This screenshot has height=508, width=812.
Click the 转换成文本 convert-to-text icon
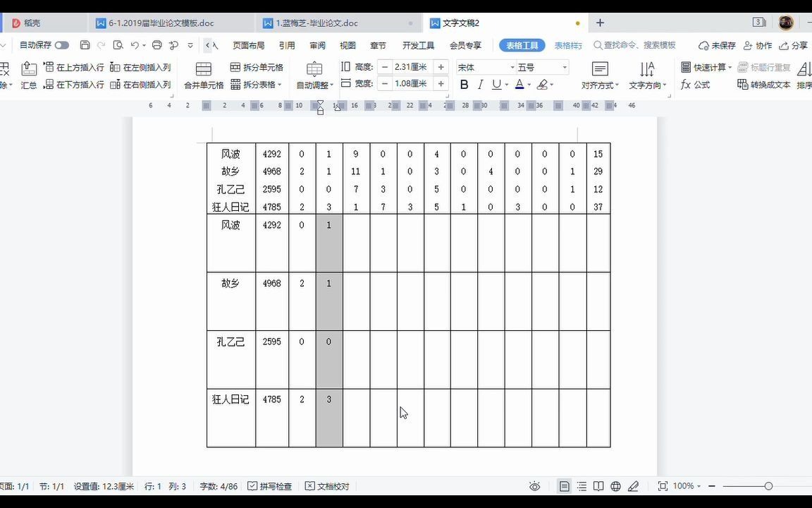tap(765, 84)
